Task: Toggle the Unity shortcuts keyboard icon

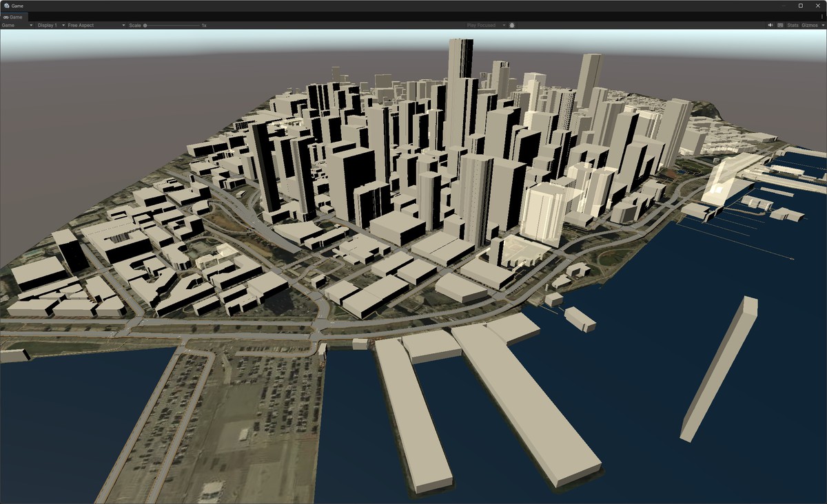Action: (780, 25)
